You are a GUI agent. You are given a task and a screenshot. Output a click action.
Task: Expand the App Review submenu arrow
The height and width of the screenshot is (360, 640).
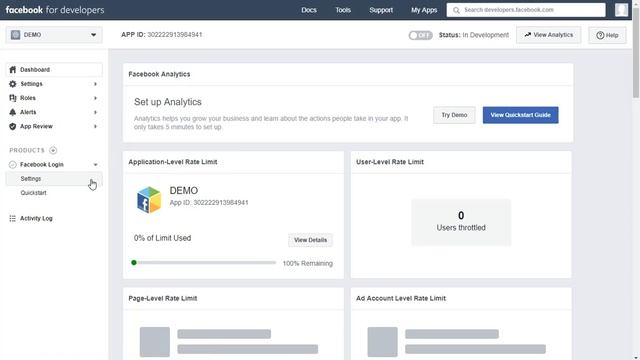(x=95, y=127)
